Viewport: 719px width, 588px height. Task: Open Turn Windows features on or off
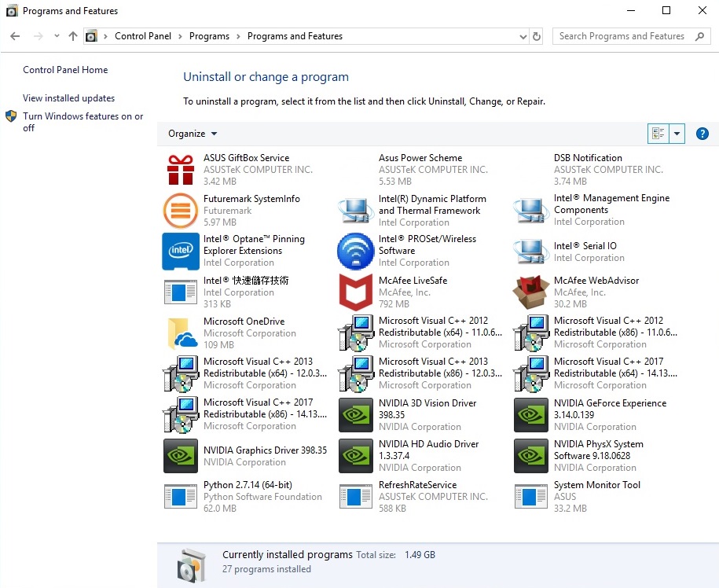[x=83, y=122]
